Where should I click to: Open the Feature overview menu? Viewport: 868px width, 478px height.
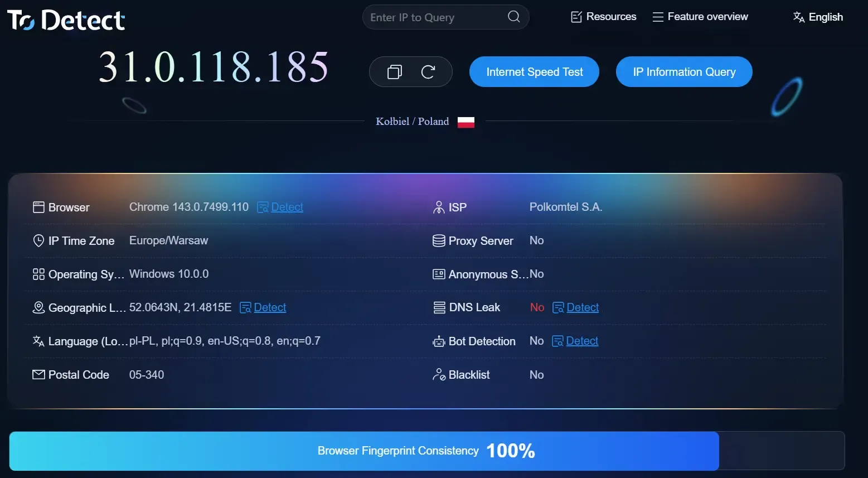(x=700, y=17)
